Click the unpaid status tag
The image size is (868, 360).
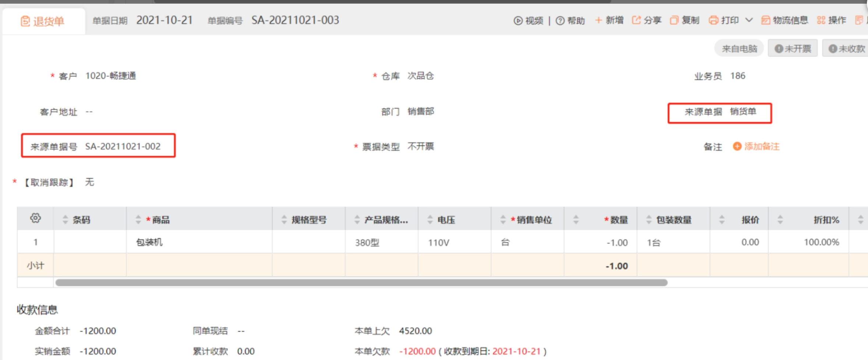pos(846,49)
